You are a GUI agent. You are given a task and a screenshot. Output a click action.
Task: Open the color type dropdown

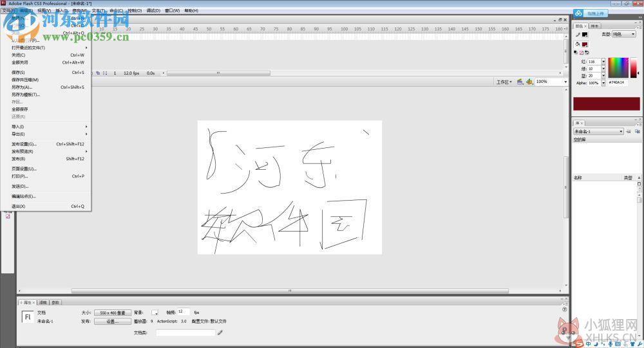[x=624, y=34]
